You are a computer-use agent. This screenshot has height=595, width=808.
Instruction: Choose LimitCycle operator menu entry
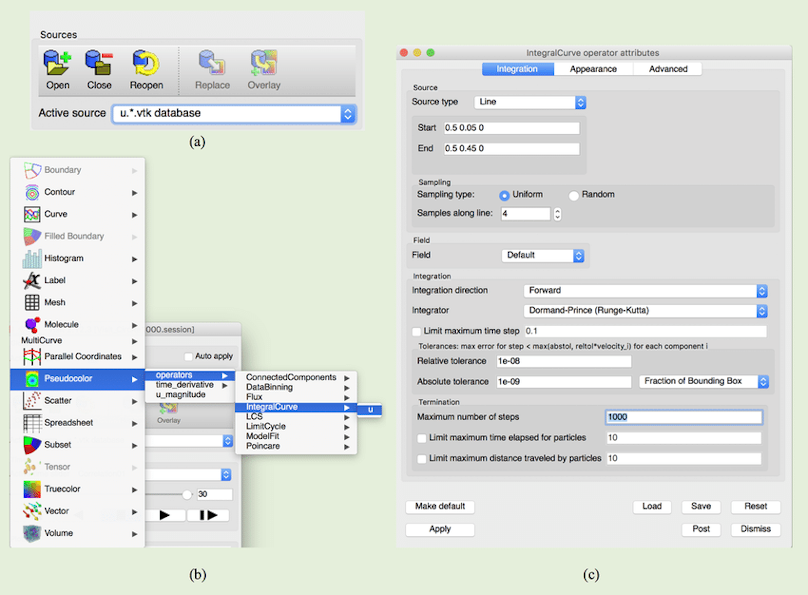point(295,427)
